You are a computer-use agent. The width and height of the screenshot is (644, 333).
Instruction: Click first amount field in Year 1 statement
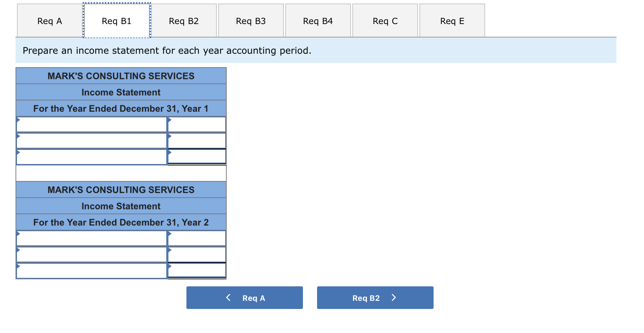pos(197,124)
